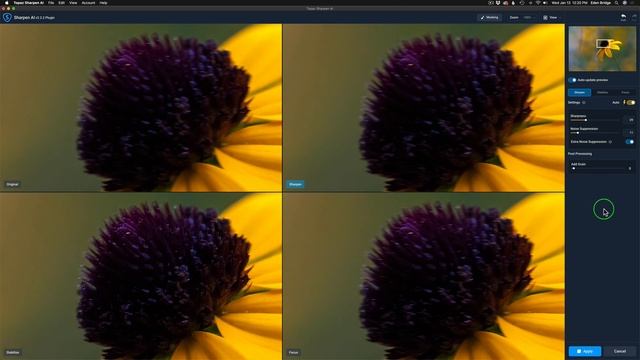Select the Focus model tab
Viewport: 640px width, 360px height.
(x=625, y=93)
